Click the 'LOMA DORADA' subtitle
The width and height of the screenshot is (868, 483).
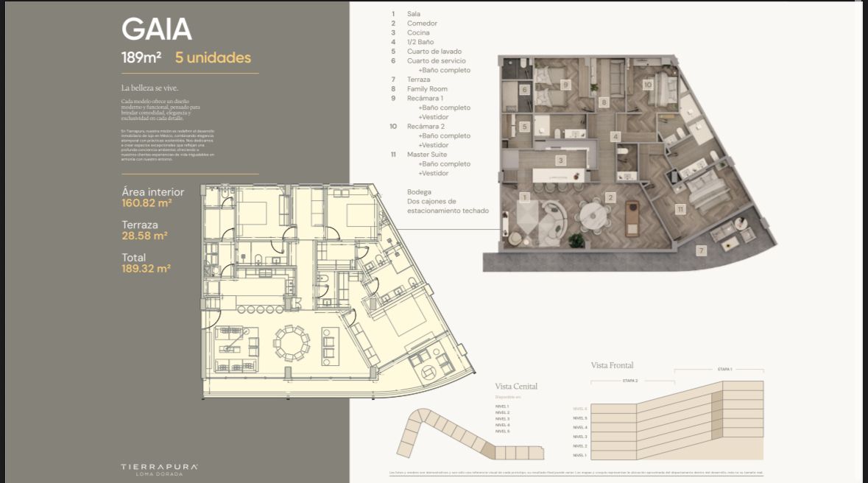160,474
